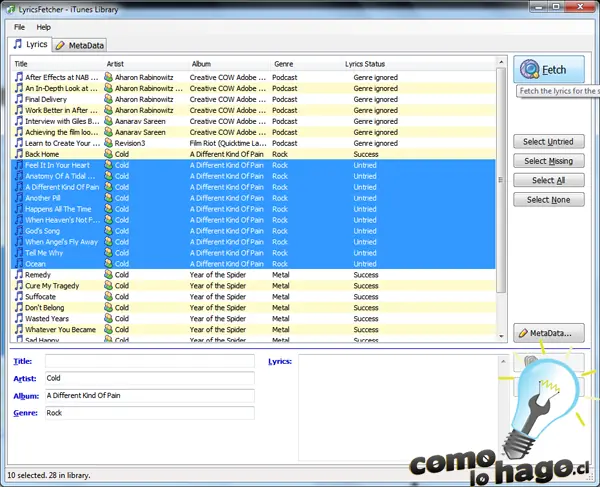Viewport: 600px width, 487px height.
Task: Click the Fetch lyrics button
Action: (549, 69)
